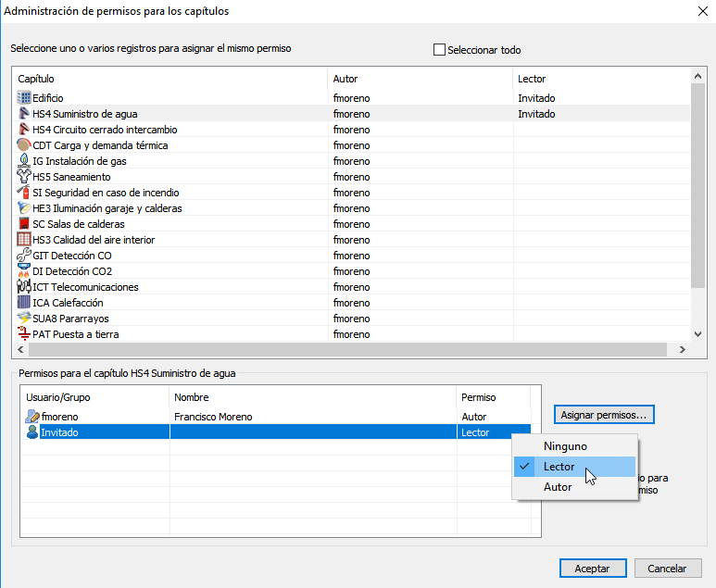Select HS3 Calidad del aire interior row

pyautogui.click(x=352, y=240)
